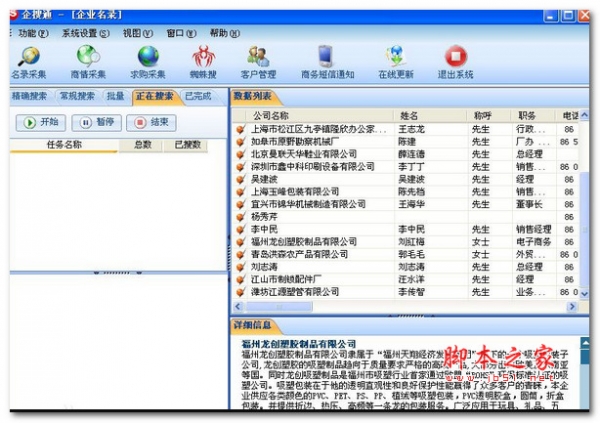Open the 功能(F) menu

coord(33,33)
